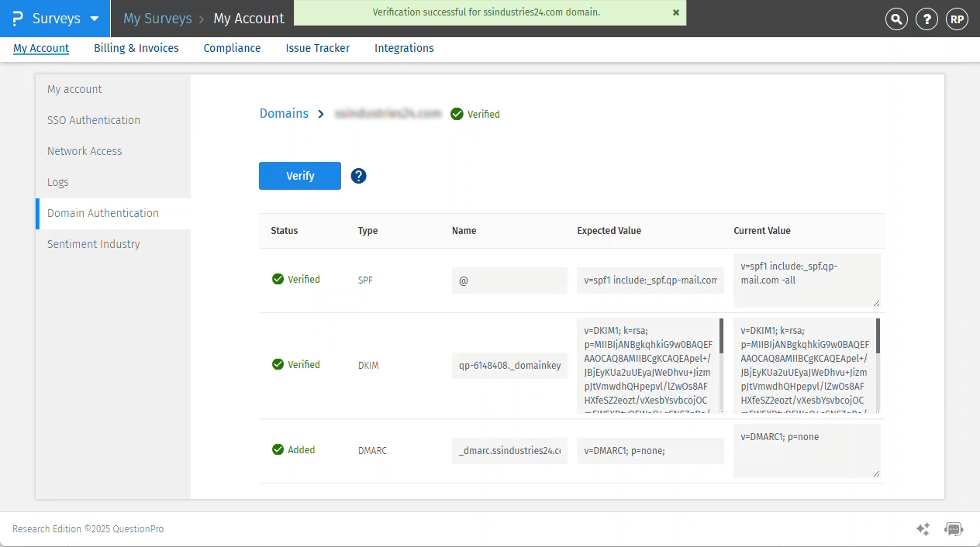Click the DMARC row added check icon
Image resolution: width=980 pixels, height=547 pixels.
point(278,450)
